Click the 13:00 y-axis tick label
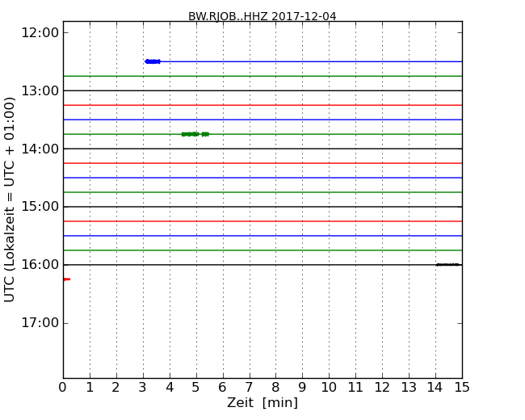Screen dimensions: 525x420 click(x=40, y=90)
